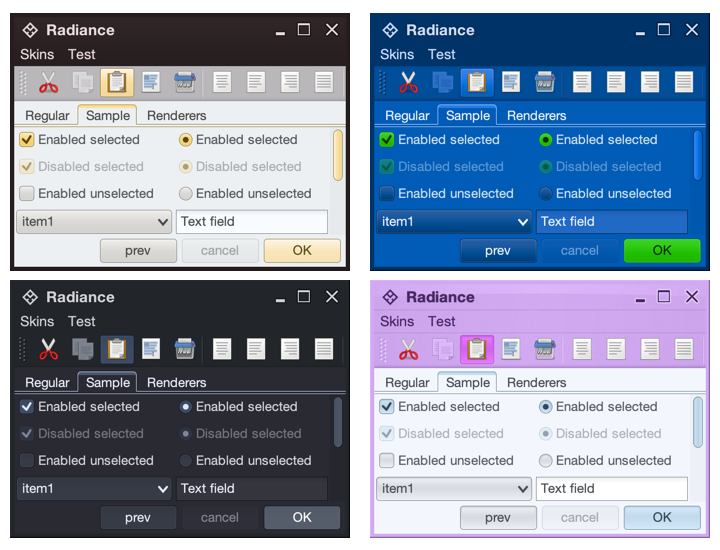Click the Copy icon in the dark-skinned window
Screen dimensions: 720x550
[x=83, y=349]
